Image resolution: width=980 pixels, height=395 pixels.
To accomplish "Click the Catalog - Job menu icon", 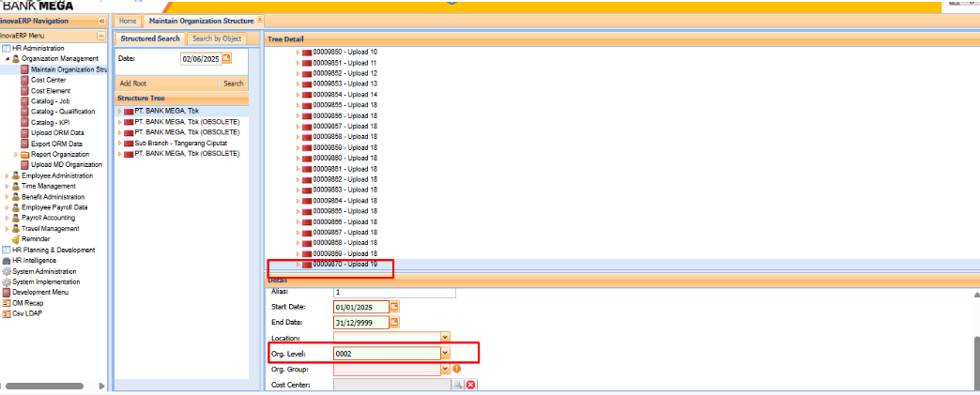I will pyautogui.click(x=25, y=101).
